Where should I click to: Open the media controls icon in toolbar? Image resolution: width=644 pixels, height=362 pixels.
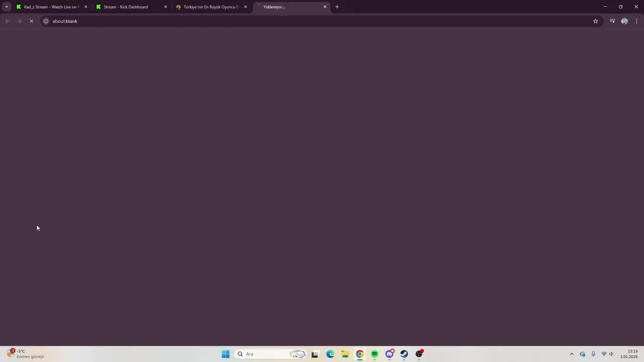point(612,21)
